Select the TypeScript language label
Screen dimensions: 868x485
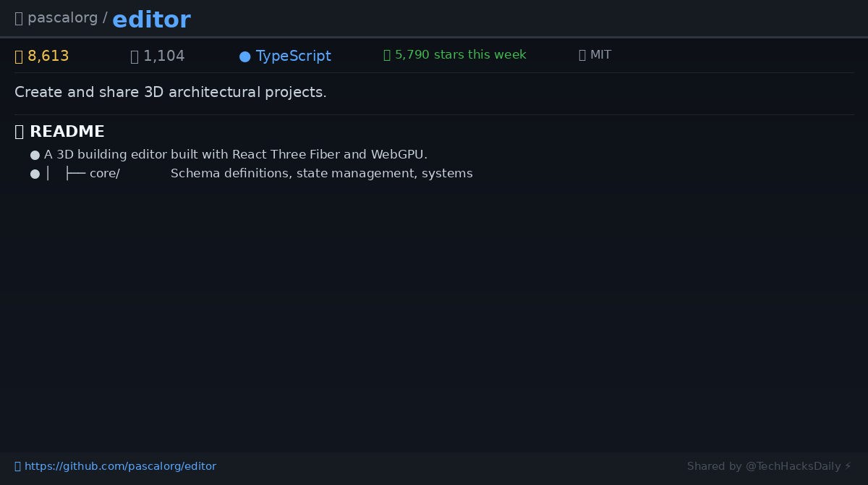coord(293,56)
